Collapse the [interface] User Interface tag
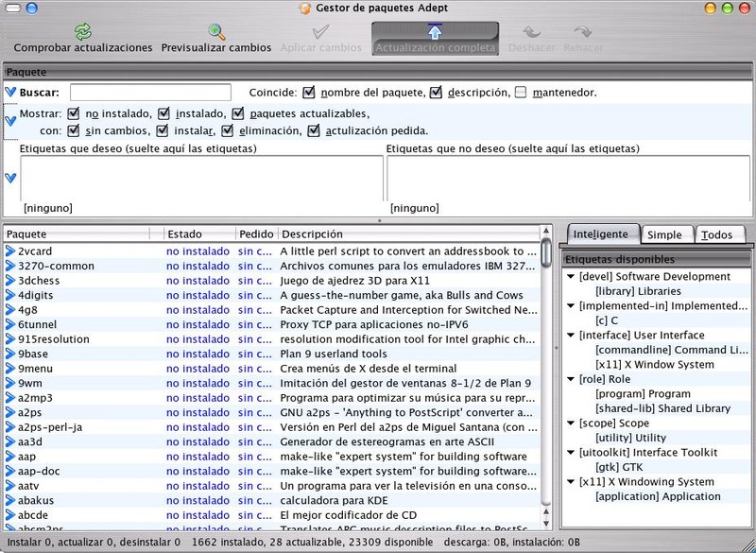The height and width of the screenshot is (553, 756). point(572,335)
